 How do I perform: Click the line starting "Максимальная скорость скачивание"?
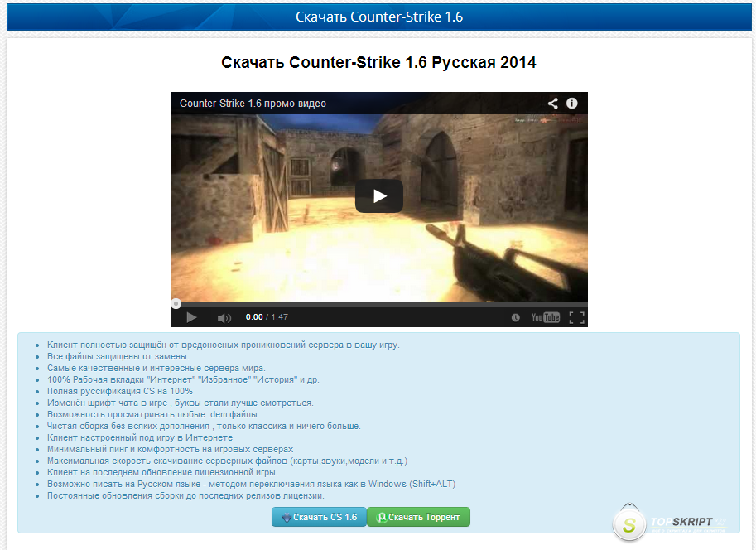tap(227, 461)
